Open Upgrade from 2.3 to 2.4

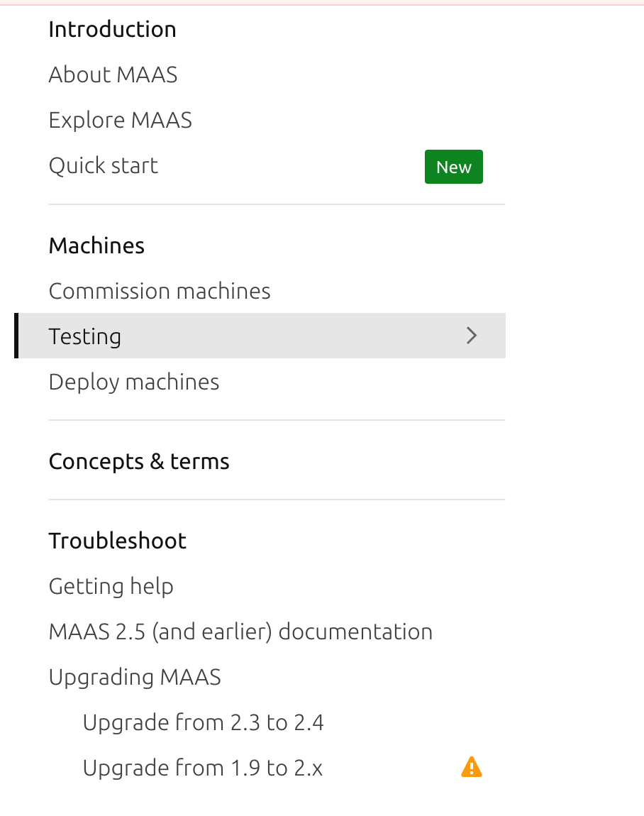pyautogui.click(x=204, y=722)
